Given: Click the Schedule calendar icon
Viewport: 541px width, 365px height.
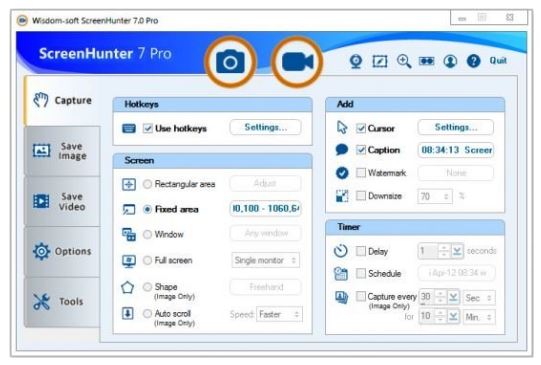Looking at the screenshot, I should 341,274.
